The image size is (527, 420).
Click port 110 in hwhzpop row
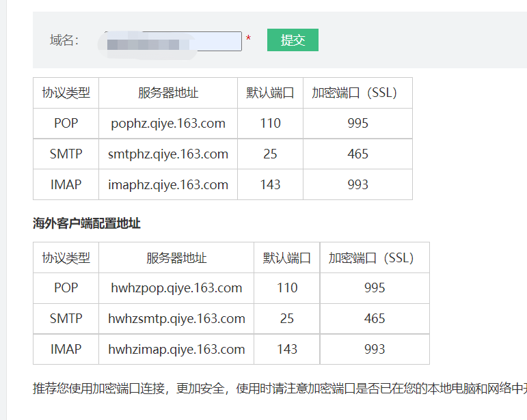[287, 288]
